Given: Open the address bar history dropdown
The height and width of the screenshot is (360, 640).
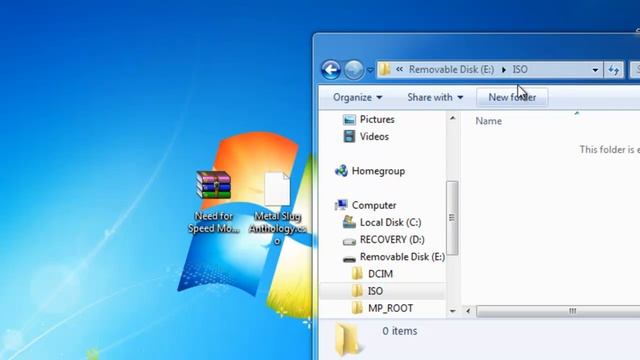Looking at the screenshot, I should (595, 70).
